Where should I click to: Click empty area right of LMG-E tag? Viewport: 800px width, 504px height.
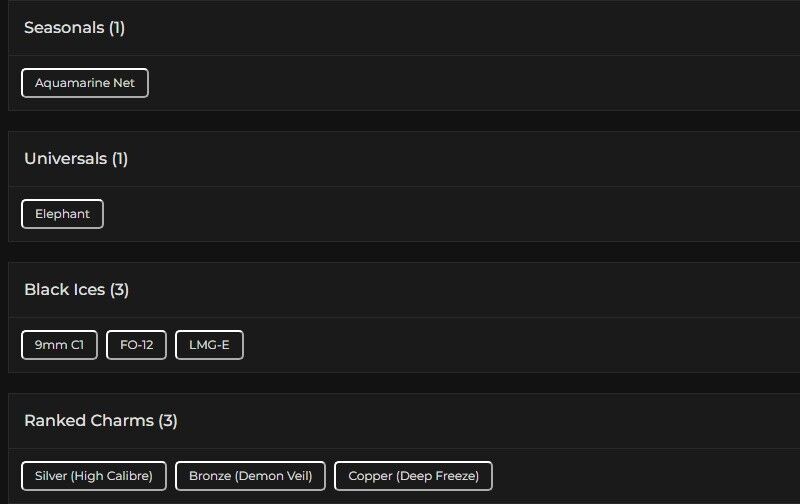[500, 345]
